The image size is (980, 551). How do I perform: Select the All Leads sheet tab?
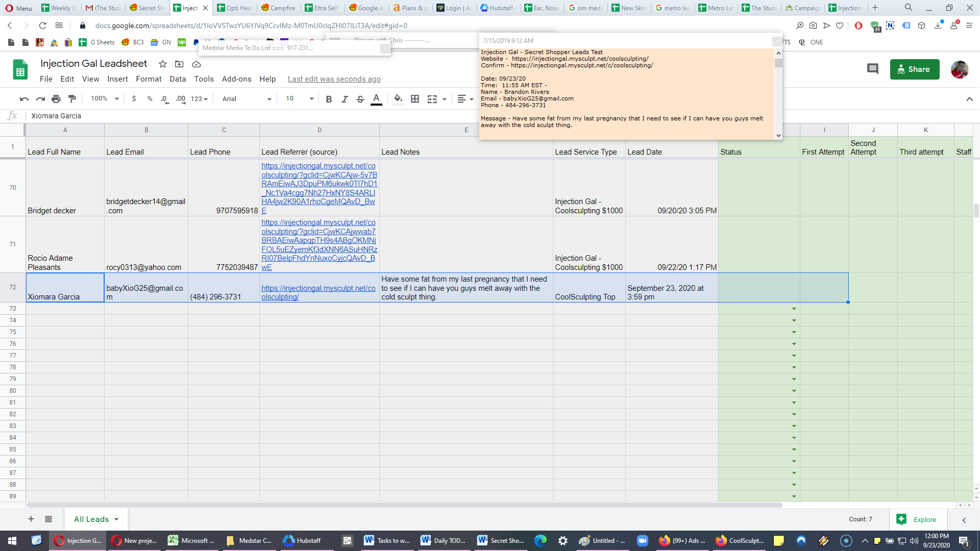tap(96, 519)
